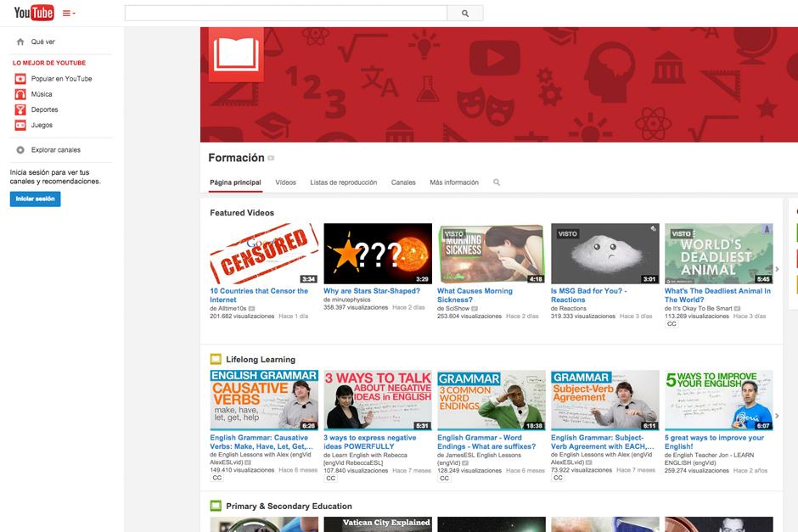Open the Listas de reproducción tab
Screen dimensions: 798x532
(x=343, y=182)
